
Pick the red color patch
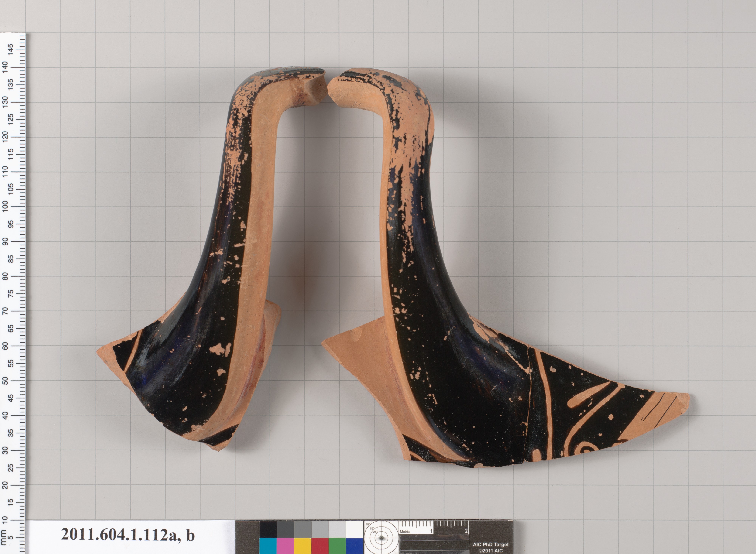tap(320, 546)
